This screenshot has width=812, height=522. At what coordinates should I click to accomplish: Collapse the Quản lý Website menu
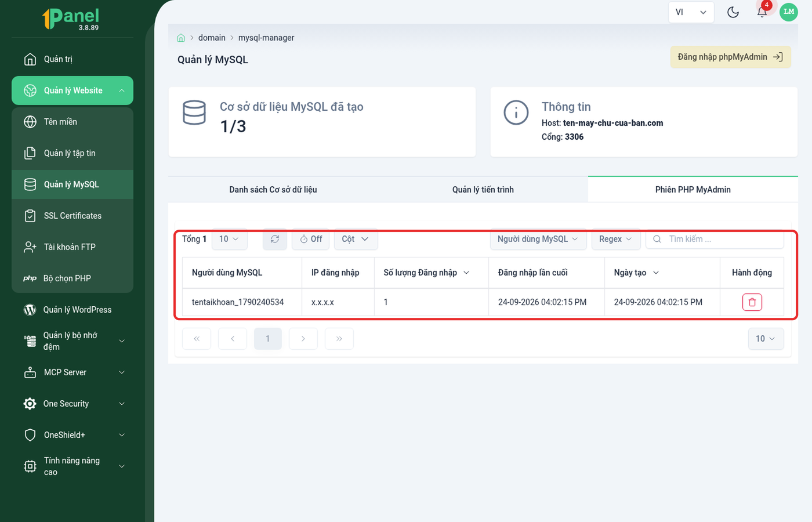(72, 90)
